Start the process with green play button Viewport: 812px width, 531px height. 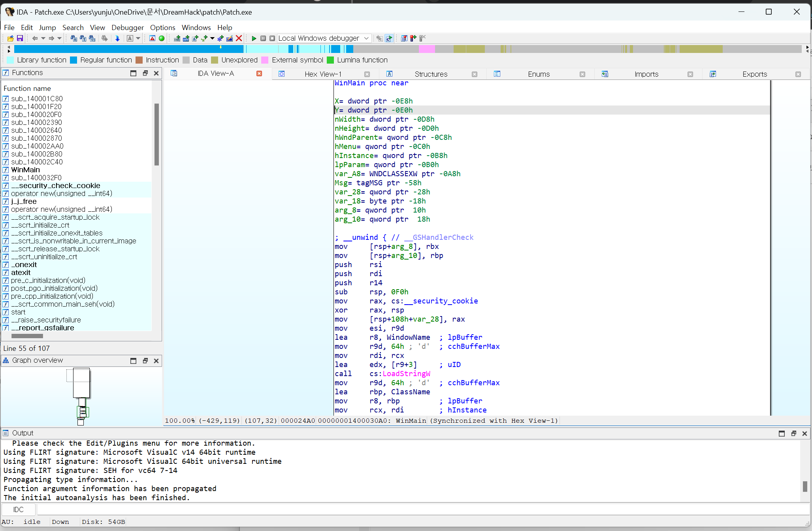click(x=254, y=38)
